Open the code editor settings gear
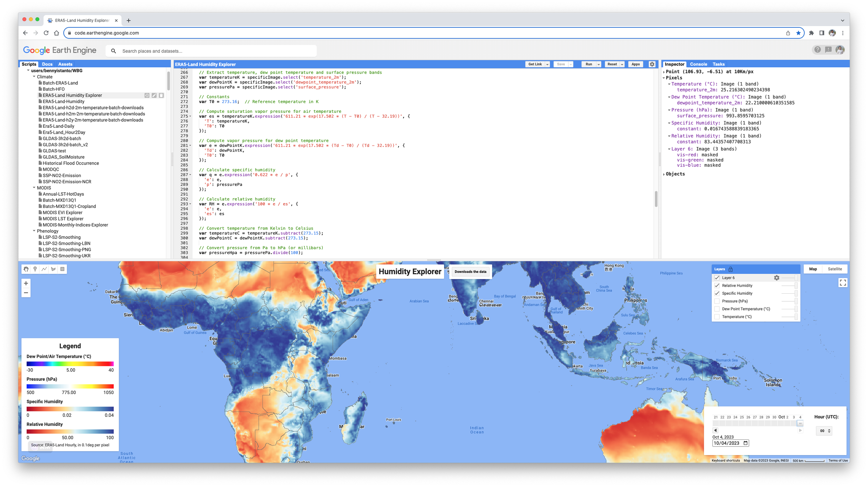 tap(652, 64)
